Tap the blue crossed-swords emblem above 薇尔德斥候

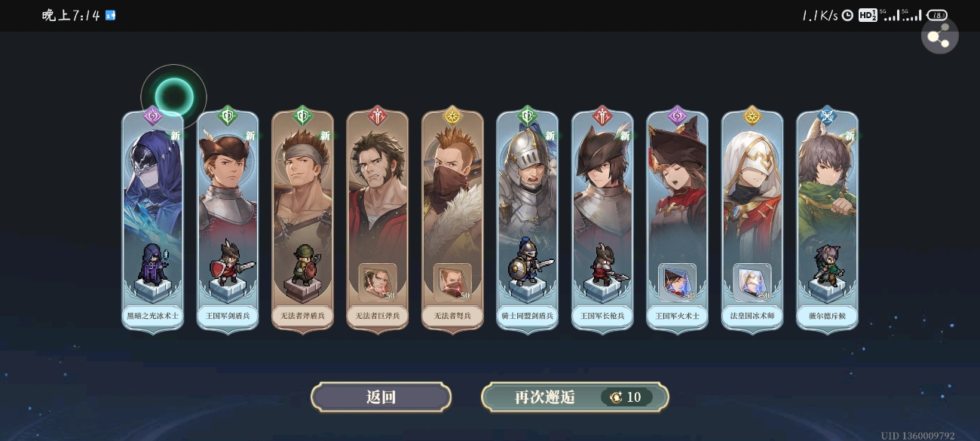(827, 116)
